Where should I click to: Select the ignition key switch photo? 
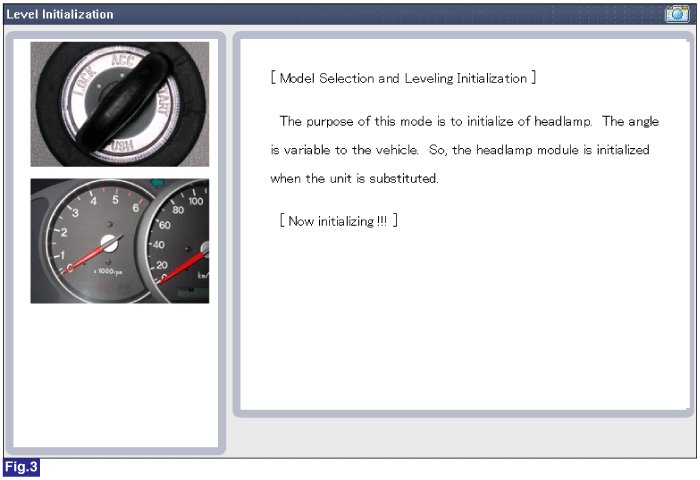(119, 104)
